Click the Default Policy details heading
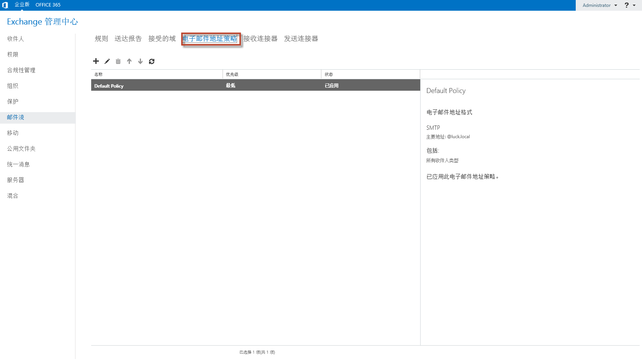This screenshot has height=364, width=642. click(x=446, y=91)
